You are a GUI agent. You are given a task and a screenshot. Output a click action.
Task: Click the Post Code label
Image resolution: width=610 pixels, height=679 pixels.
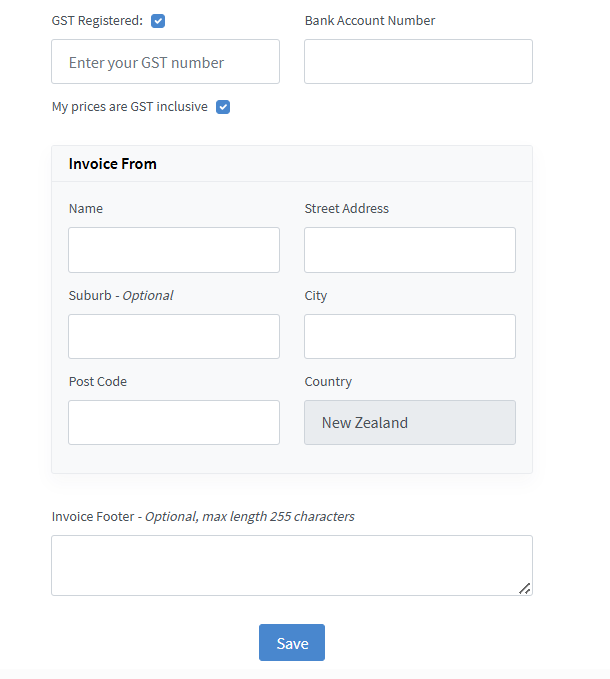[x=98, y=382]
